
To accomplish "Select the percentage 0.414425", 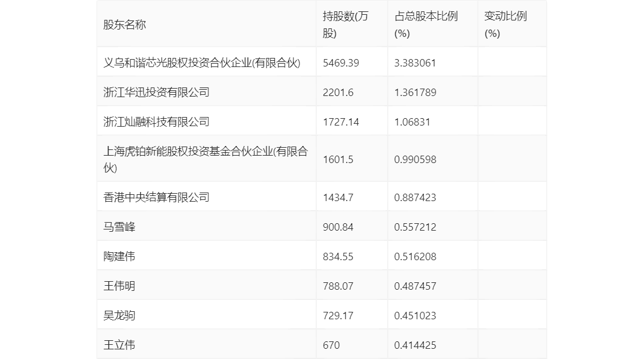I will pos(415,345).
